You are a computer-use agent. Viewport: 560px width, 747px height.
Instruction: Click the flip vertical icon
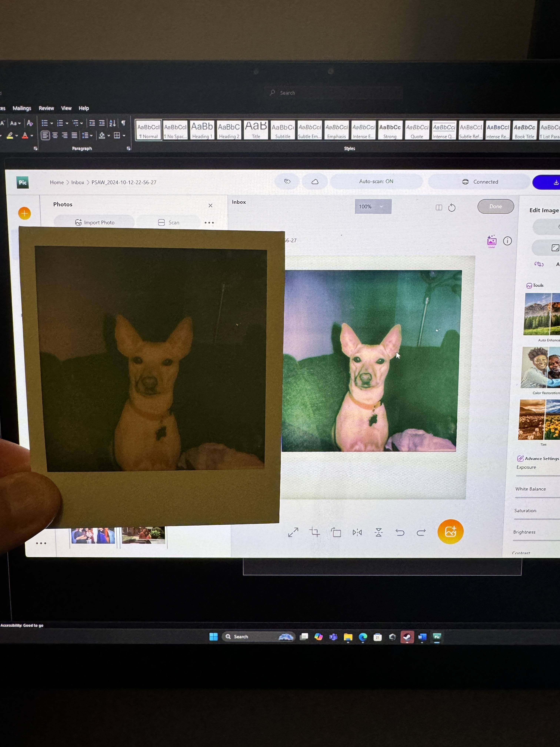click(x=378, y=533)
